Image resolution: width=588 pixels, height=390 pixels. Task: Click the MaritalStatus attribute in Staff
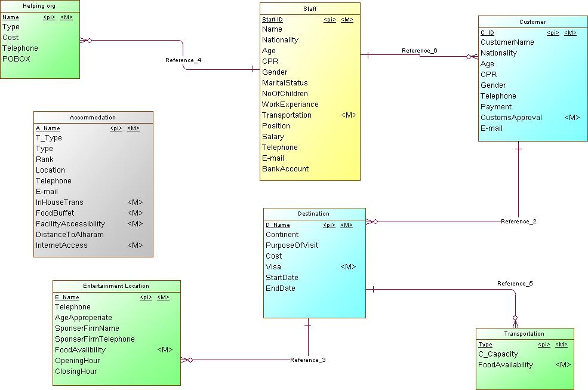coord(285,83)
